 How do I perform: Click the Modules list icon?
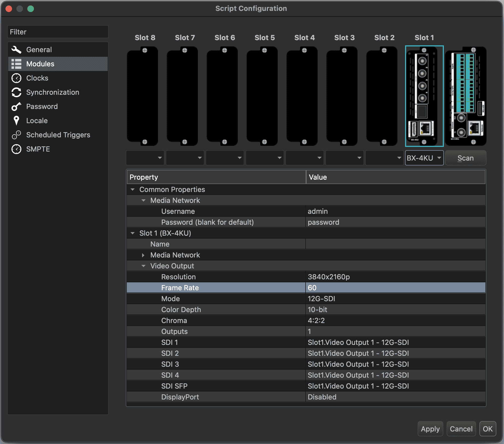(x=16, y=64)
